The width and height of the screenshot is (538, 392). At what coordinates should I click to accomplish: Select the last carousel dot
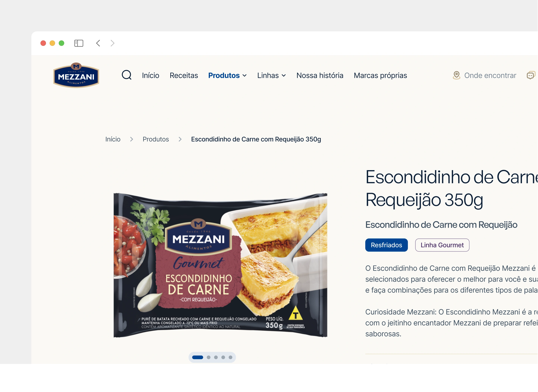230,357
